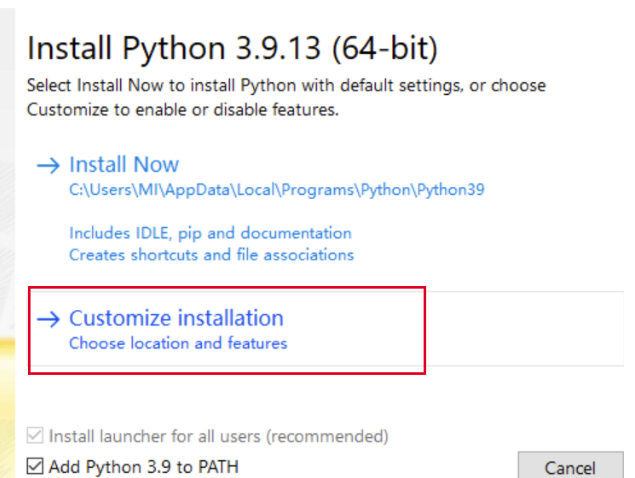Click the arrow icon beside Install Now
This screenshot has height=478, width=635.
coord(48,165)
